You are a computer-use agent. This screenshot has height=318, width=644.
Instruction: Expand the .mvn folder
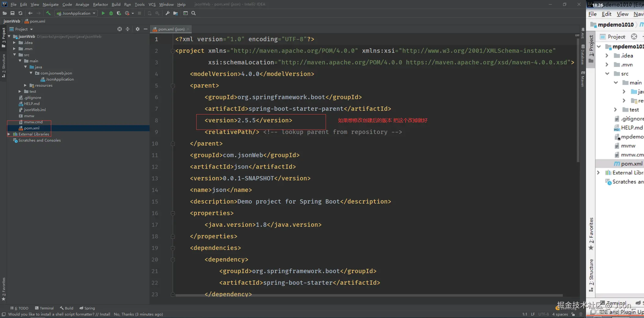point(14,49)
